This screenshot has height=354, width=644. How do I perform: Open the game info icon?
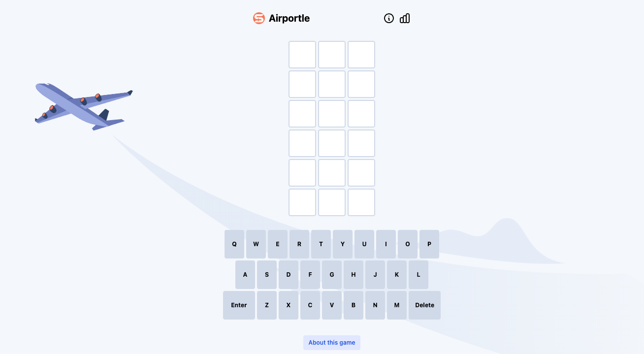389,18
